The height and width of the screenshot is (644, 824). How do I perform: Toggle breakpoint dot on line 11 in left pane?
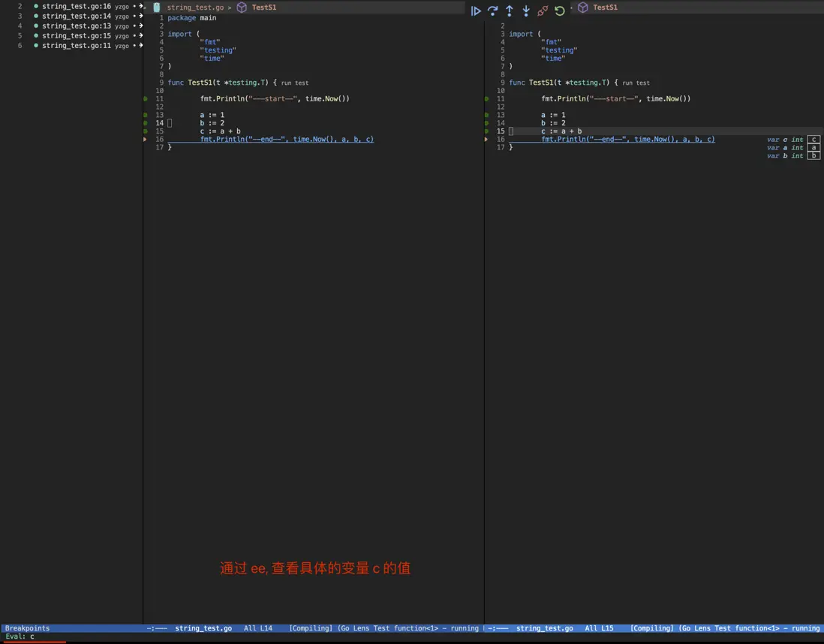146,99
